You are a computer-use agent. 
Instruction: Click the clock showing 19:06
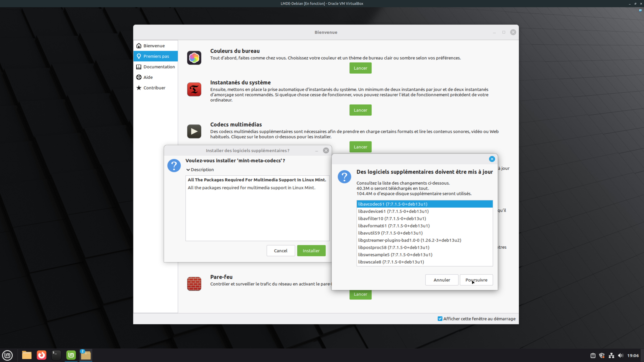(633, 355)
